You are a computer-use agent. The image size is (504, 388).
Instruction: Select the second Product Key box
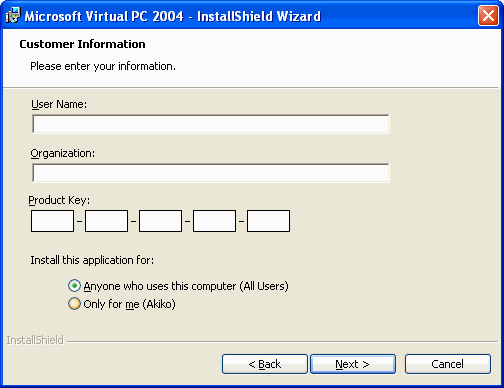click(x=106, y=221)
